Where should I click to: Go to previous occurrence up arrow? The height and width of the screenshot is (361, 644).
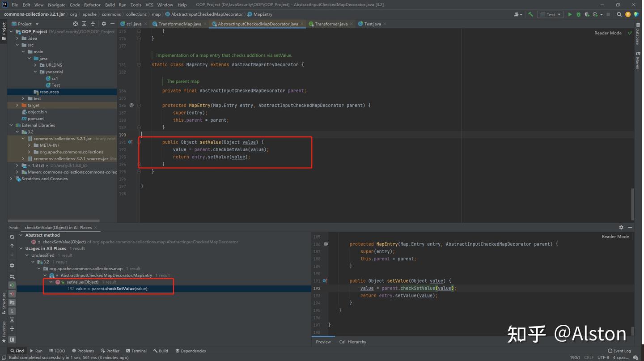pyautogui.click(x=12, y=246)
